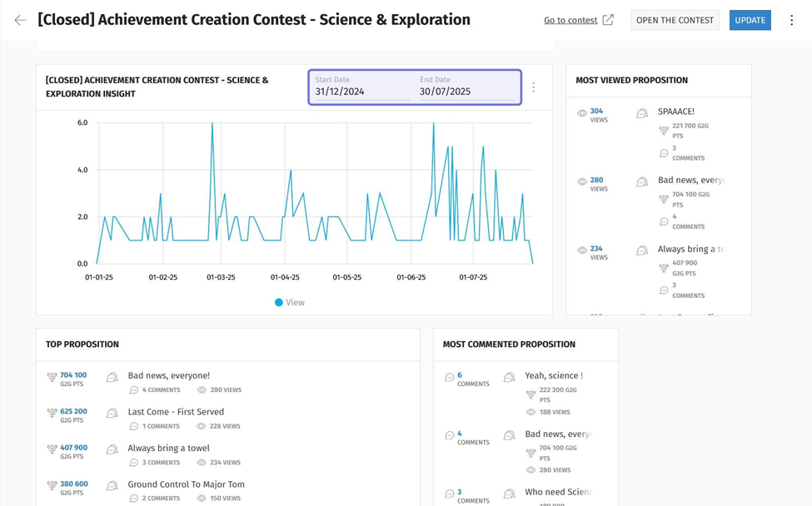Click the Start Date field
Viewport: 812px width, 506px height.
click(x=361, y=92)
